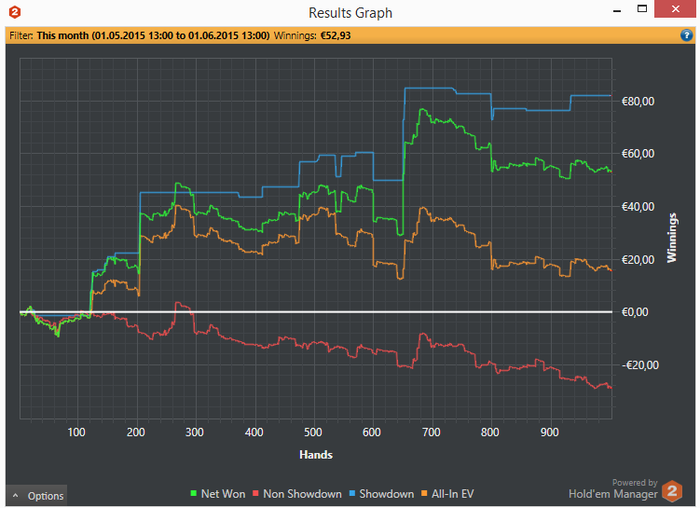Click the 700 hands tick label

pyautogui.click(x=431, y=432)
